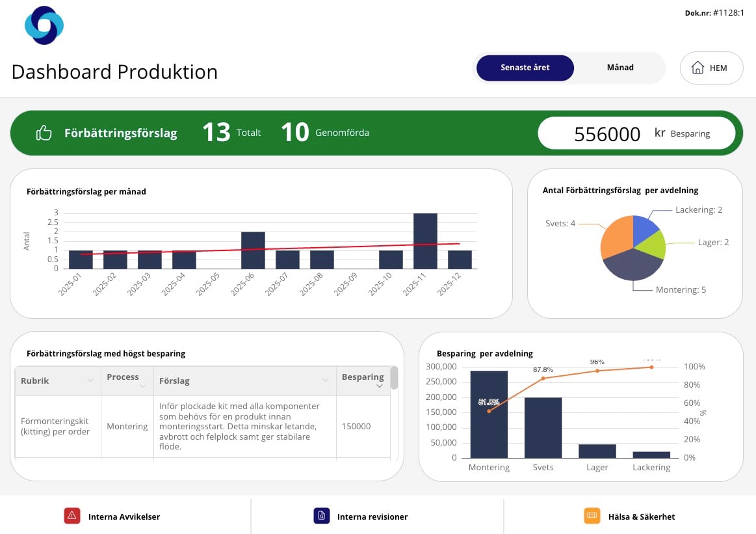The height and width of the screenshot is (534, 756).
Task: Click the 13 Totalt count
Action: (231, 132)
